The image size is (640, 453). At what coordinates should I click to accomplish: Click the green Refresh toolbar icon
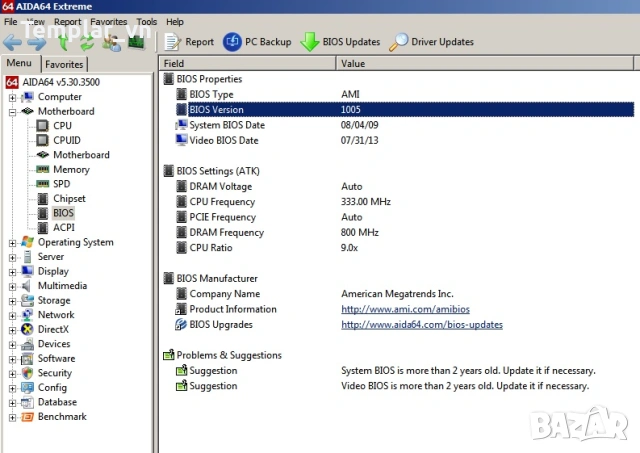pyautogui.click(x=87, y=42)
